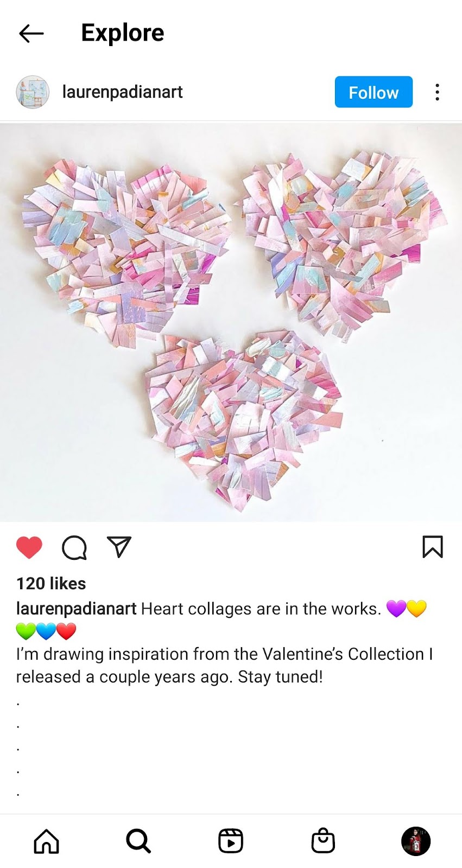The height and width of the screenshot is (868, 462).
Task: Save post with the bookmark icon
Action: point(433,547)
